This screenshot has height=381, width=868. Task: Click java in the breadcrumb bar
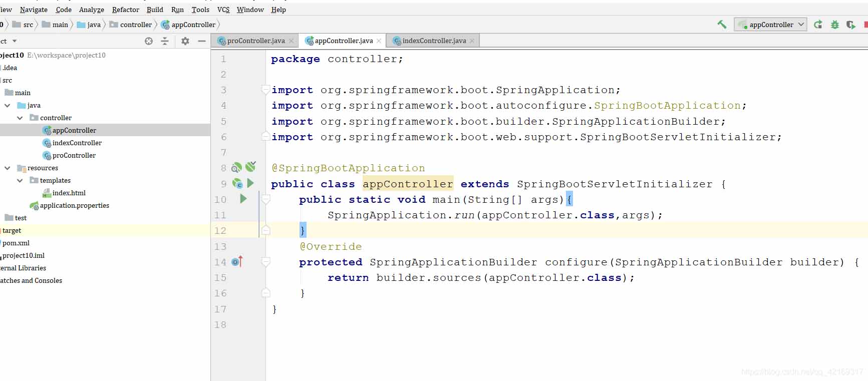pos(89,25)
